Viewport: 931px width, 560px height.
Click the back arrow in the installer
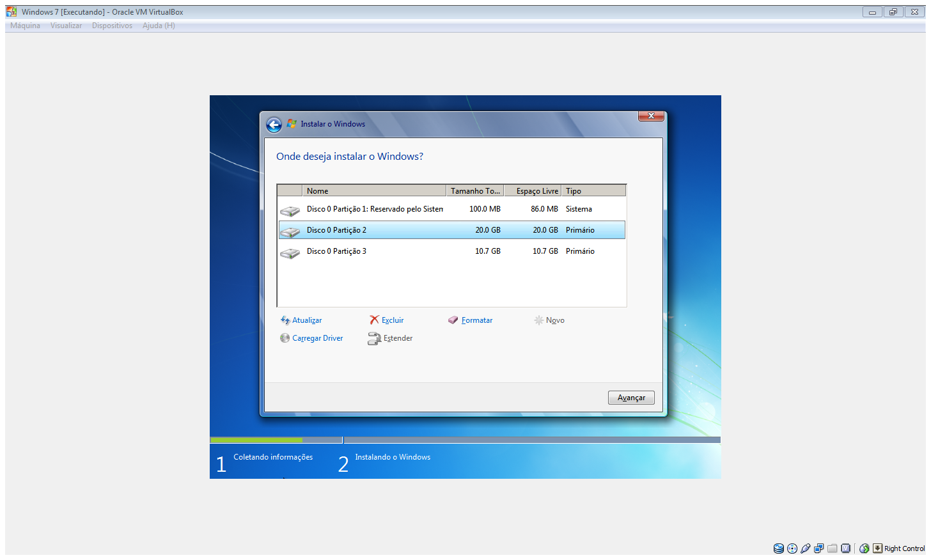click(x=274, y=125)
